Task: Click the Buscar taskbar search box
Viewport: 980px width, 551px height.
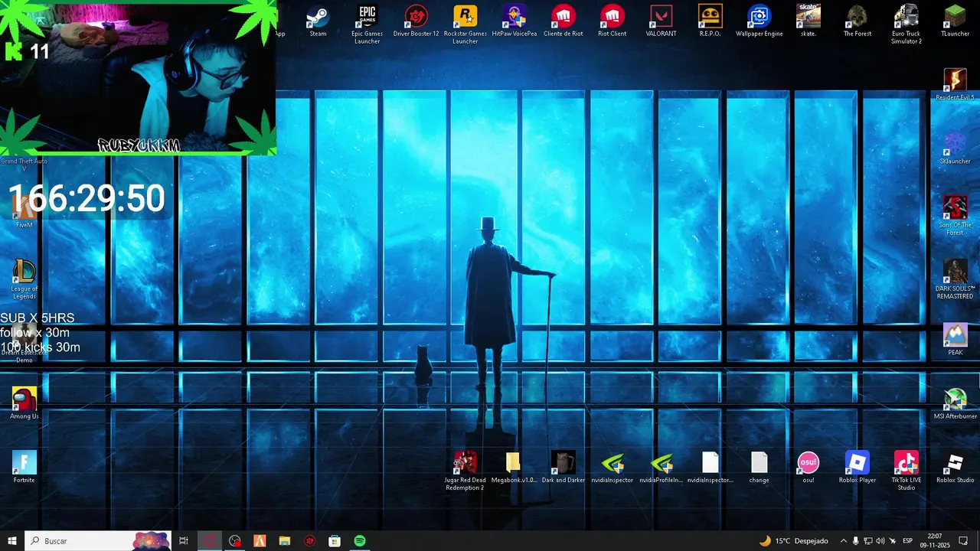Action: tap(98, 541)
